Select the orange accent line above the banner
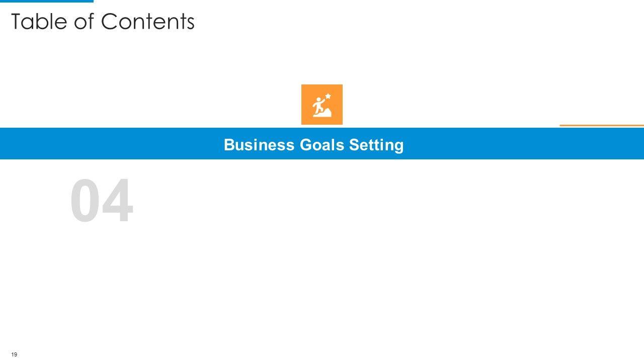Screen dimensions: 644x362 click(601, 125)
